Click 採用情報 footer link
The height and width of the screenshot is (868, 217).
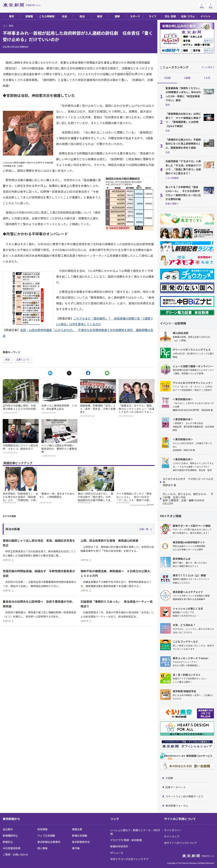42,829
